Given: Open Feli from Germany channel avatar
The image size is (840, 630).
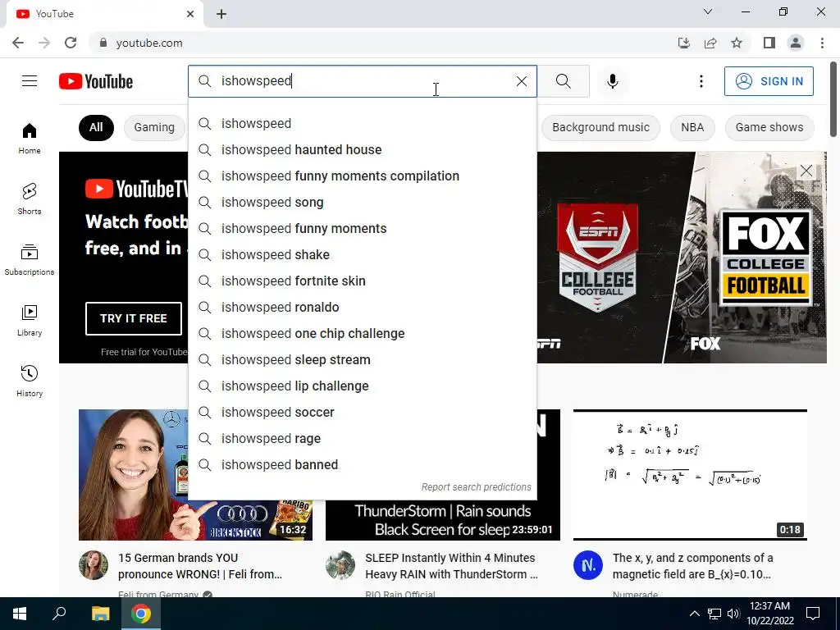Looking at the screenshot, I should click(x=94, y=565).
